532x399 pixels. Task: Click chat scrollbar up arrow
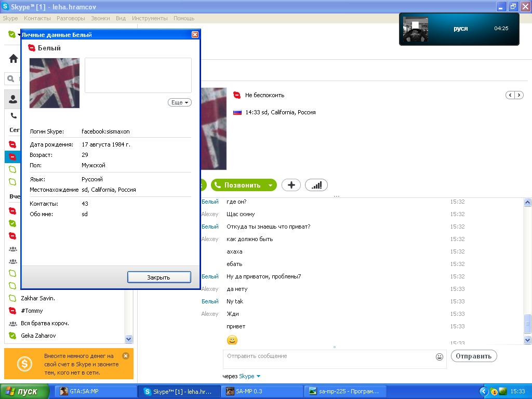528,203
